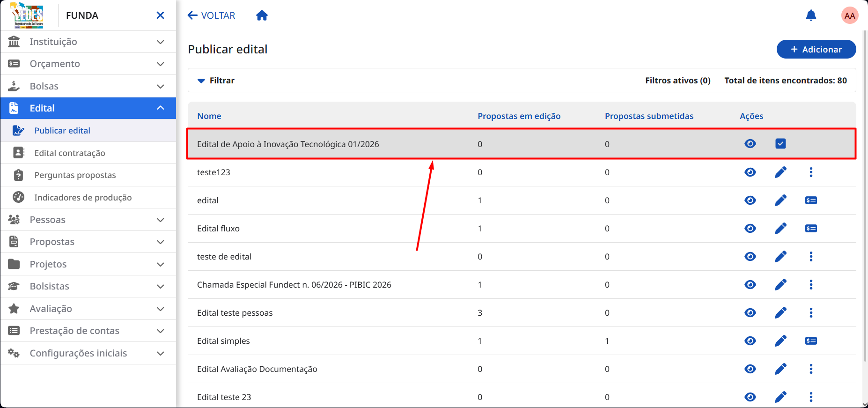Expand the Filtrar filter panel
868x408 pixels.
click(x=216, y=81)
